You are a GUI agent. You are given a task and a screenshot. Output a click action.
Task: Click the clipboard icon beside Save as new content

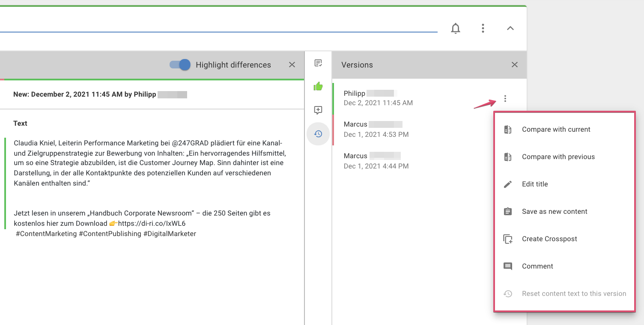pos(508,211)
